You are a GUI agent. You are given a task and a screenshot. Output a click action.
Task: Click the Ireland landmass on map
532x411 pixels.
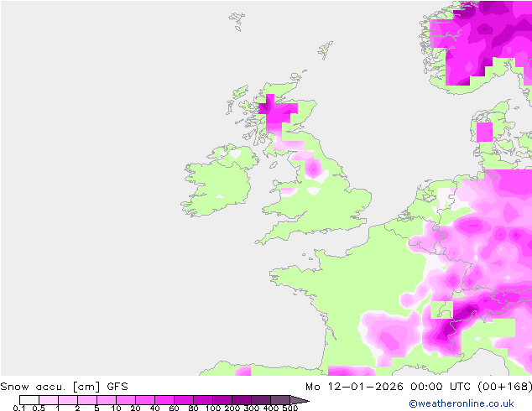click(219, 181)
